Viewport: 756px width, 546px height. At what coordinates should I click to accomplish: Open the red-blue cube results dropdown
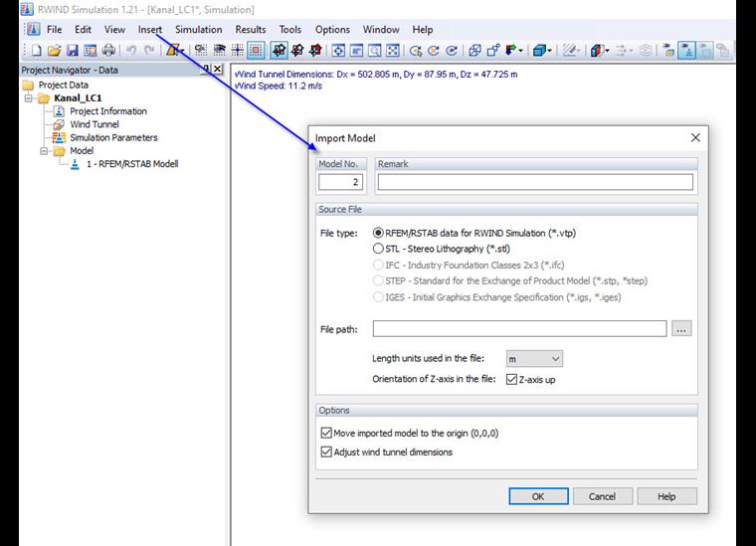click(x=607, y=50)
